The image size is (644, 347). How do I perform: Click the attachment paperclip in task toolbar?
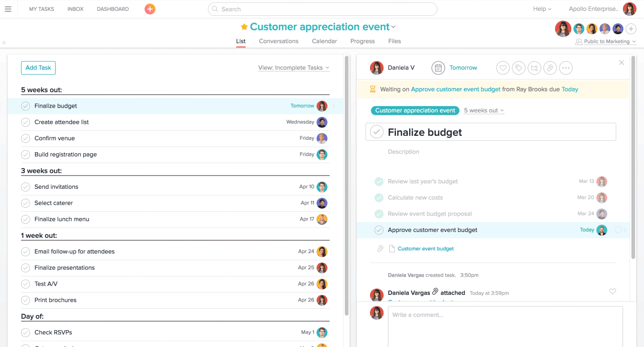(550, 68)
